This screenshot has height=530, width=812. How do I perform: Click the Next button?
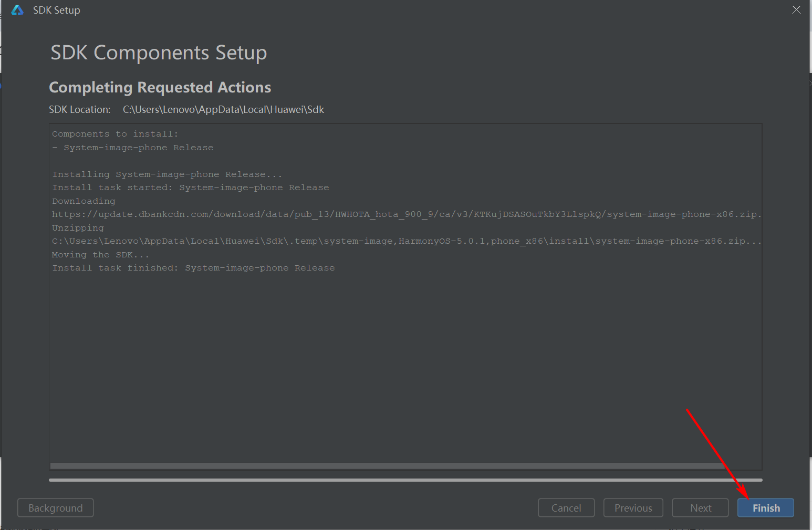(x=700, y=508)
